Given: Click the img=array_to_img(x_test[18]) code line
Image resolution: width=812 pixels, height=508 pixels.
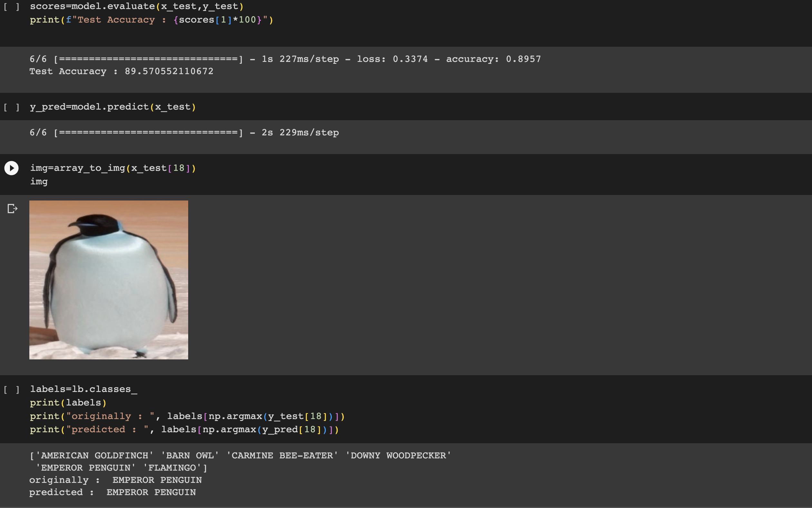Looking at the screenshot, I should [x=112, y=168].
